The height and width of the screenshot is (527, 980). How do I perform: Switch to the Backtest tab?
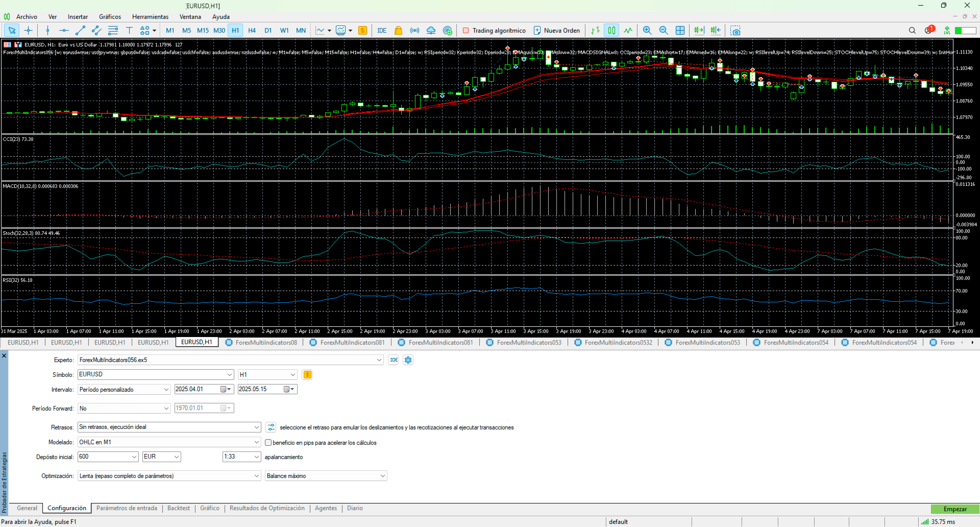tap(178, 508)
